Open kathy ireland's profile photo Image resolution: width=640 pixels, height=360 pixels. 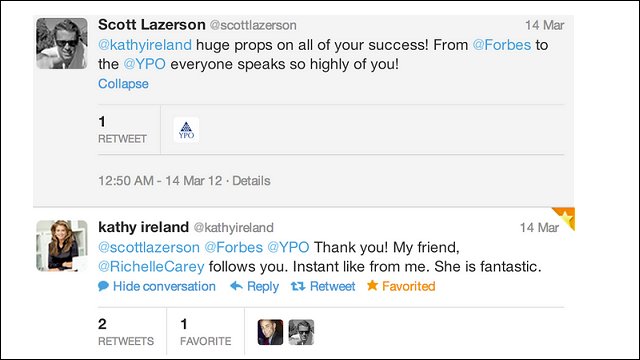tap(62, 246)
